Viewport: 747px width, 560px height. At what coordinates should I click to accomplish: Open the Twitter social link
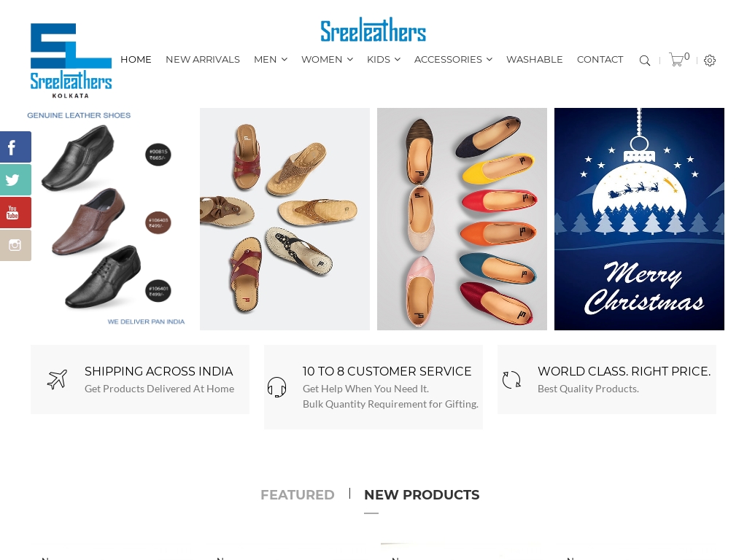[x=15, y=180]
